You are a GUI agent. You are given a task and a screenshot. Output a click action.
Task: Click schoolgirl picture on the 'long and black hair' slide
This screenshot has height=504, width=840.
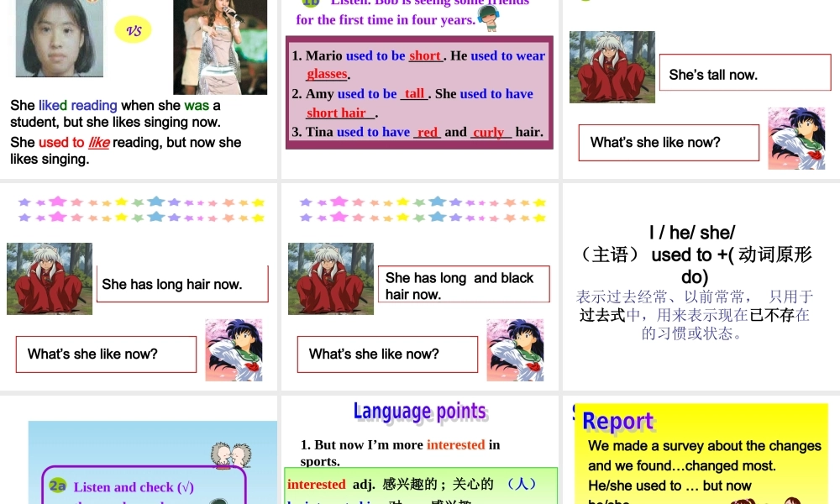(515, 350)
